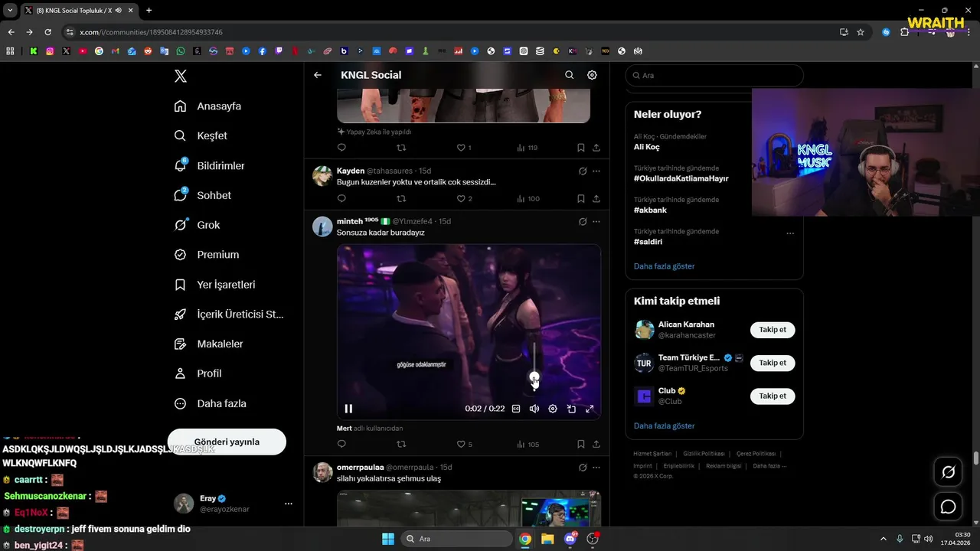Enable picture-in-picture for the video
Screen dimensions: 980x551
point(571,409)
